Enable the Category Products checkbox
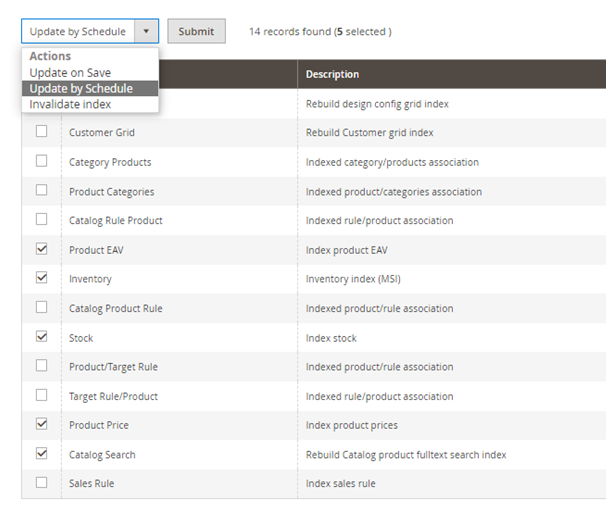The image size is (606, 513). 41,161
